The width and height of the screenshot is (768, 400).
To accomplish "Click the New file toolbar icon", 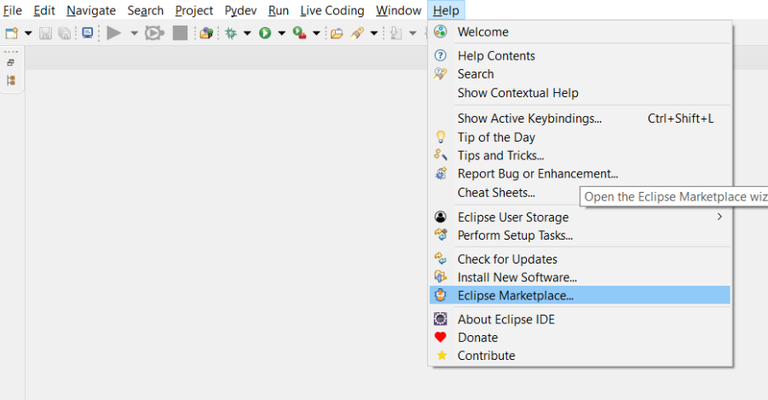I will pyautogui.click(x=11, y=33).
